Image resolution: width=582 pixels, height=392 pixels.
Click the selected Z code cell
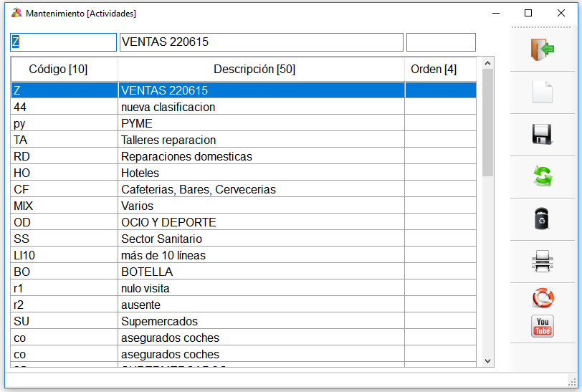coord(65,90)
